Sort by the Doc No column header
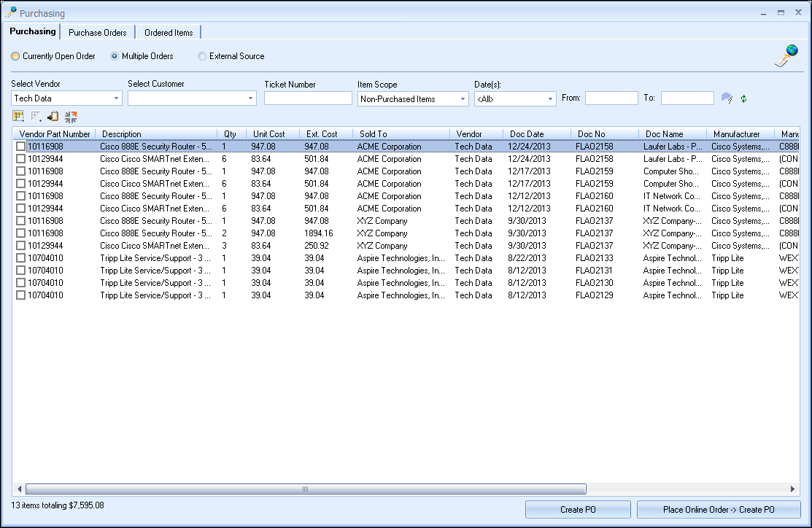The height and width of the screenshot is (528, 812). coord(605,134)
